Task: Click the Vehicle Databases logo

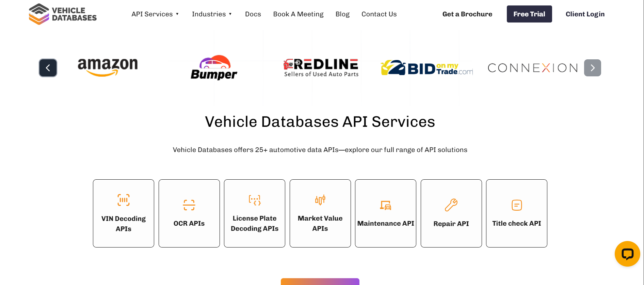Action: (63, 14)
